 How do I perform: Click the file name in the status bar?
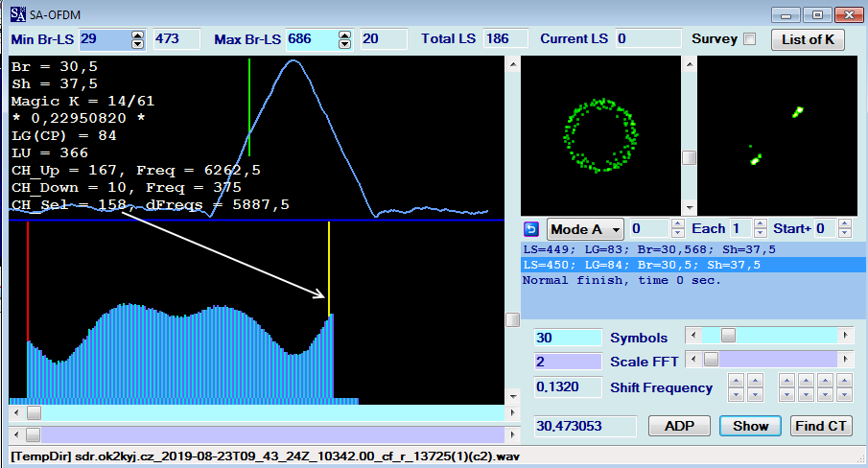click(x=298, y=456)
